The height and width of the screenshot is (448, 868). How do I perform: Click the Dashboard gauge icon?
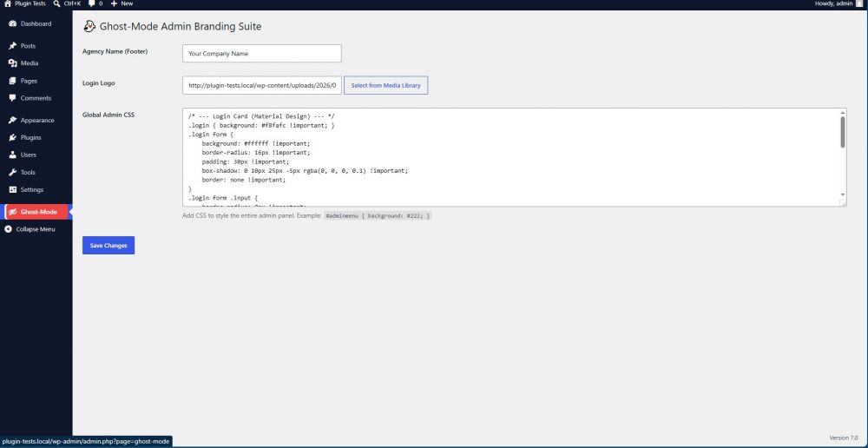click(x=13, y=23)
